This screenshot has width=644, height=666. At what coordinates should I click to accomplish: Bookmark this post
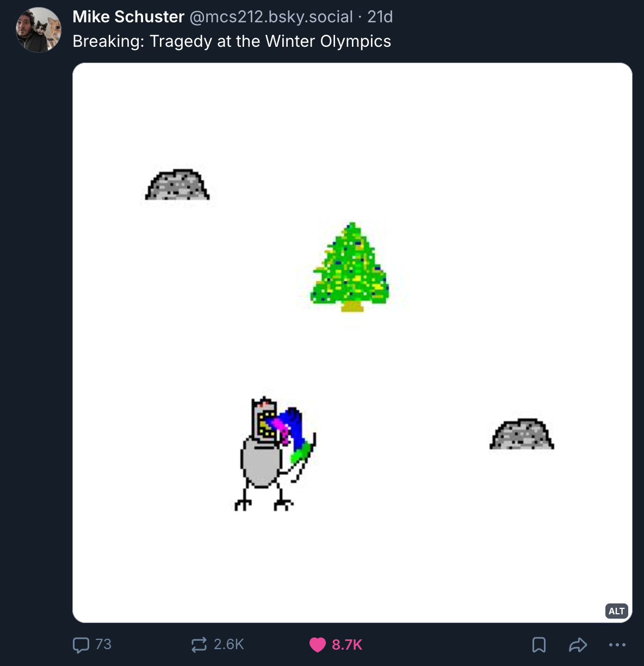pos(538,645)
